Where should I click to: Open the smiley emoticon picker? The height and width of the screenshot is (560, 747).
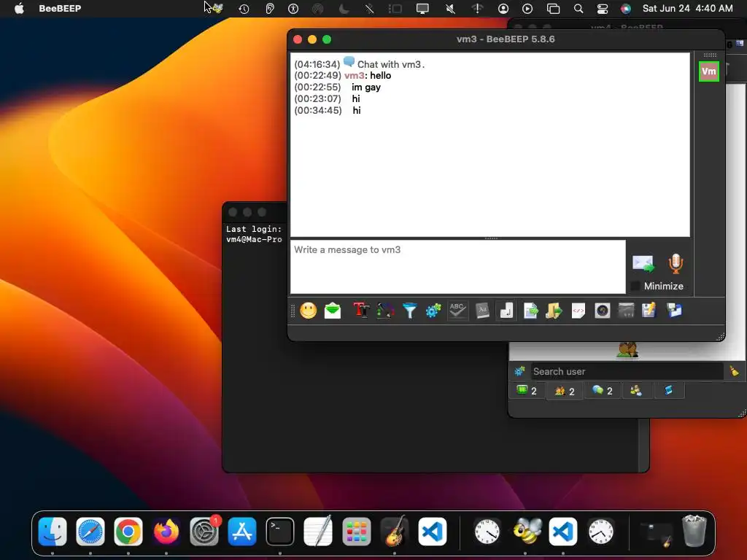309,311
